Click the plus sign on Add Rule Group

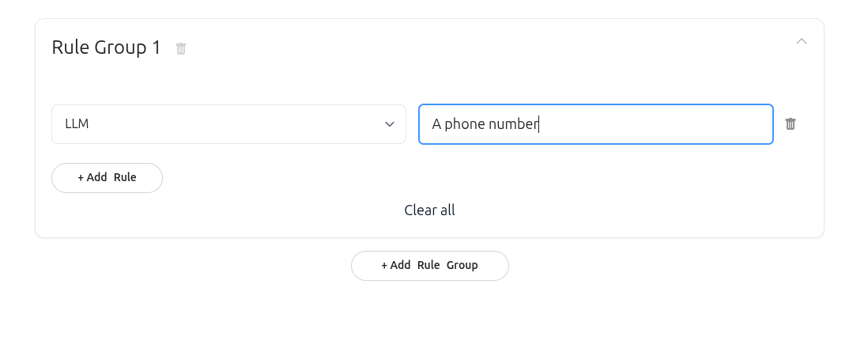tap(384, 265)
